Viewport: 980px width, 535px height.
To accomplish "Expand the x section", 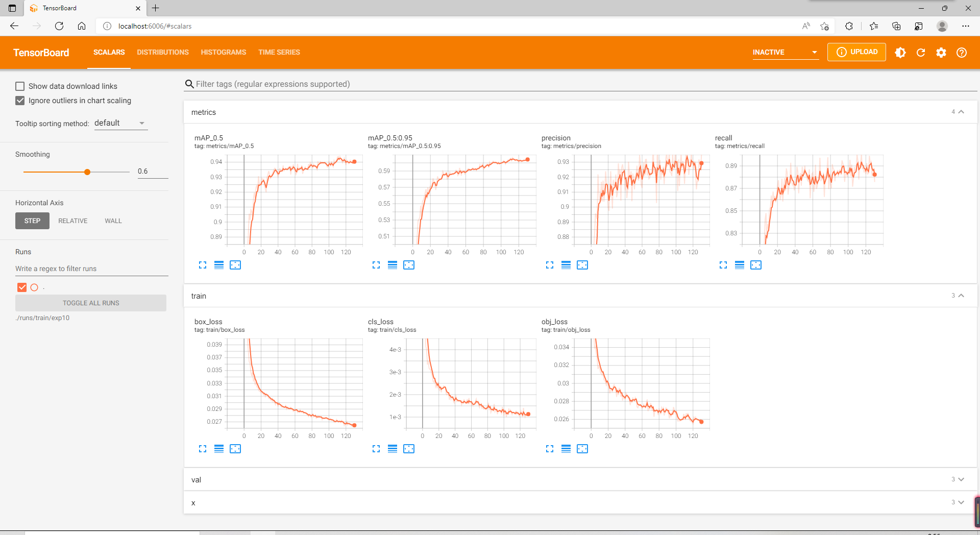I will click(x=961, y=502).
